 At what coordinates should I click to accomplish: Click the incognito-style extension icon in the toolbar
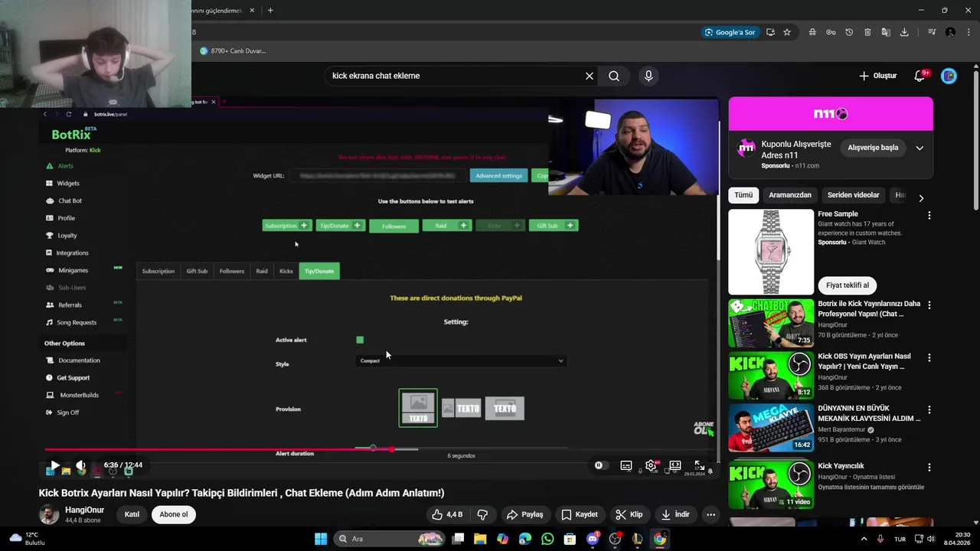pyautogui.click(x=812, y=32)
